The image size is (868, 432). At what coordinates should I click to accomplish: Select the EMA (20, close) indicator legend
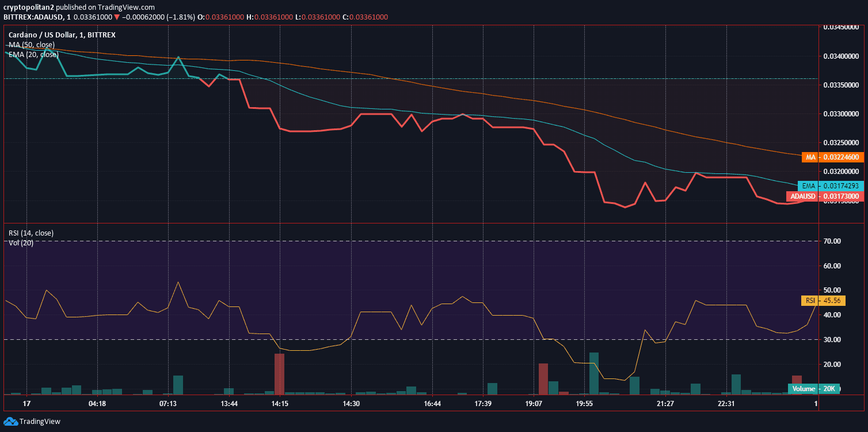(33, 54)
